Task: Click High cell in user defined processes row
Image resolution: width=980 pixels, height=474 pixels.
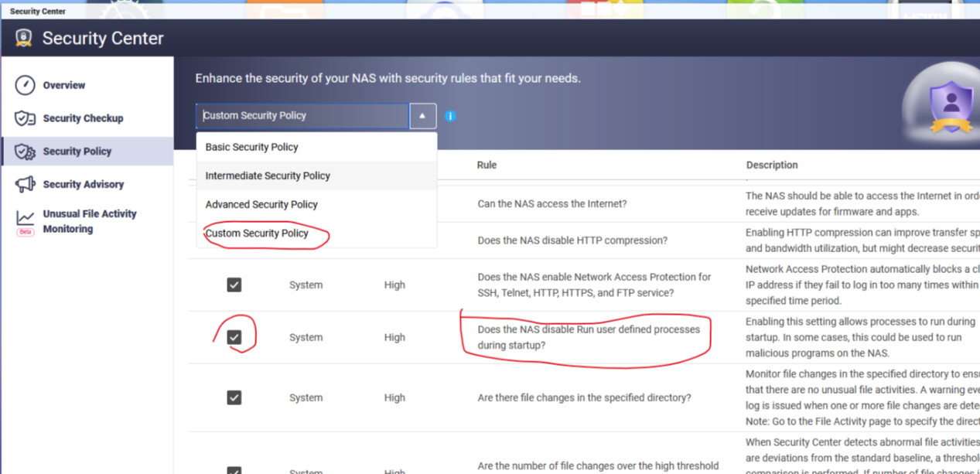Action: click(394, 337)
